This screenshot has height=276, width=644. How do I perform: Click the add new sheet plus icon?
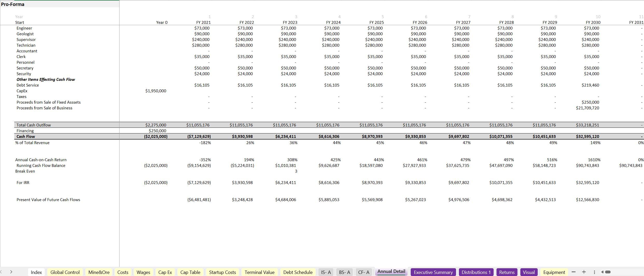584,272
